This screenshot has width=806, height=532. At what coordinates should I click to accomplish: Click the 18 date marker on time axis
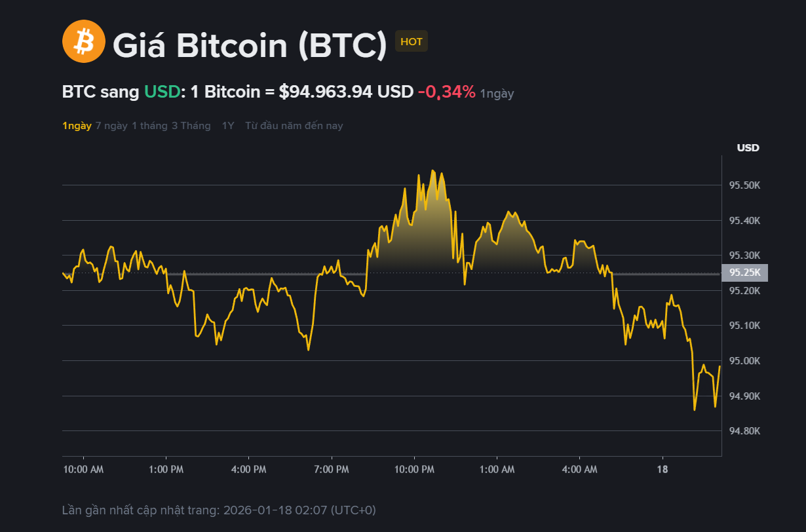(x=662, y=470)
